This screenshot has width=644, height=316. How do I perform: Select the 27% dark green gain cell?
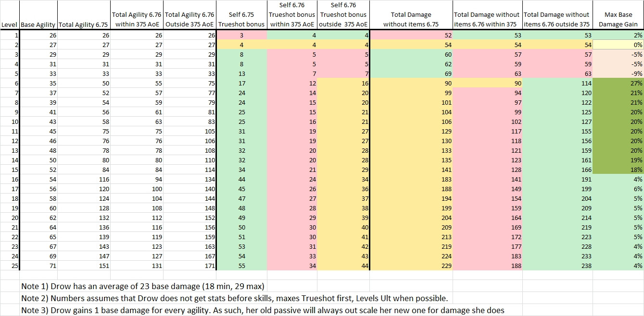pyautogui.click(x=618, y=83)
